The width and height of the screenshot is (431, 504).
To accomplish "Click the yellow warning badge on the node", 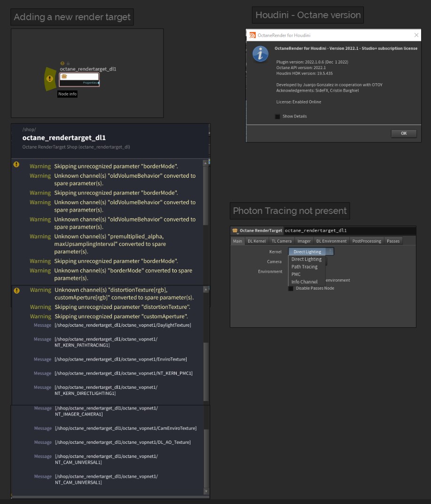I will point(49,79).
